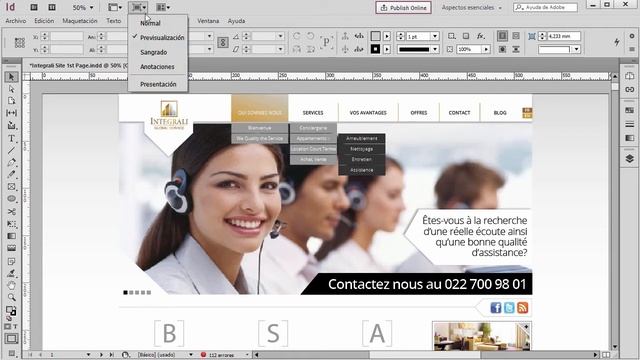Select the Type tool
Screen dimensions: 640x360
pos(11,138)
